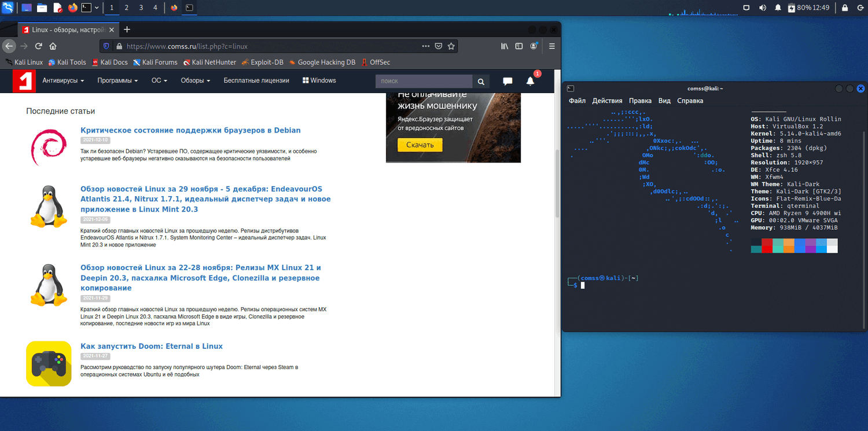Toggle the Firefox sidebar view

click(x=519, y=46)
